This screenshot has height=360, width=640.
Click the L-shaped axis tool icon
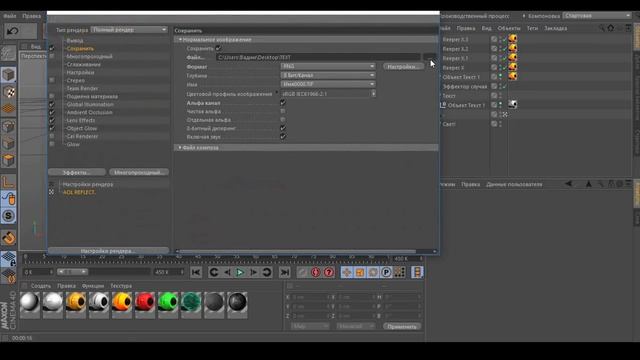(x=8, y=182)
